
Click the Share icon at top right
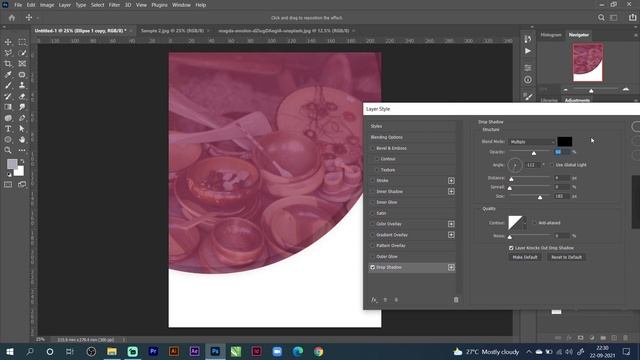coord(632,18)
